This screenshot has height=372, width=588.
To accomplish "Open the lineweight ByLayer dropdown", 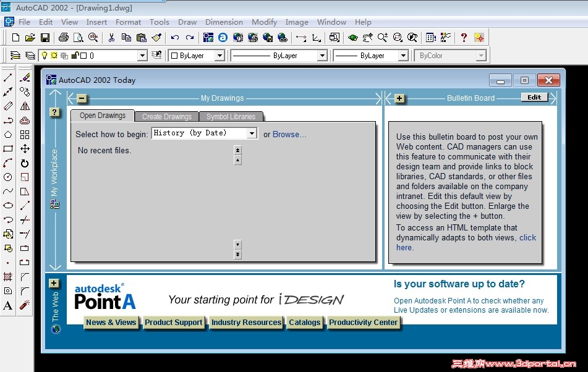I will (x=403, y=56).
